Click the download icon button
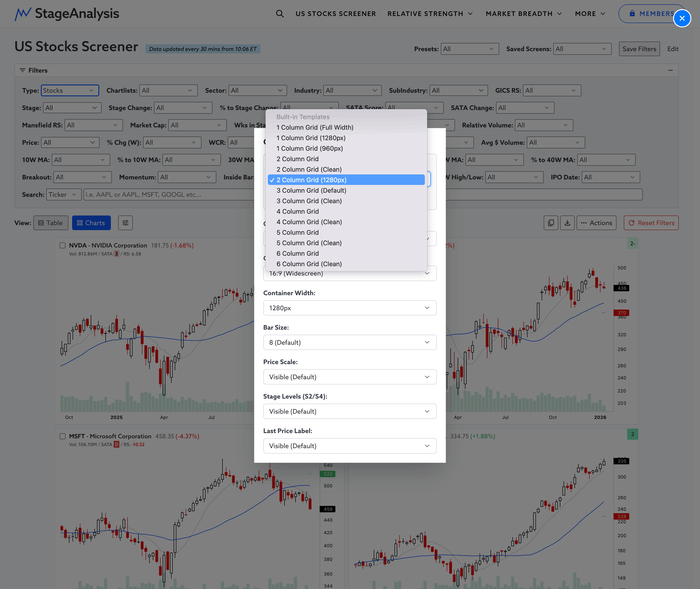 click(x=567, y=223)
